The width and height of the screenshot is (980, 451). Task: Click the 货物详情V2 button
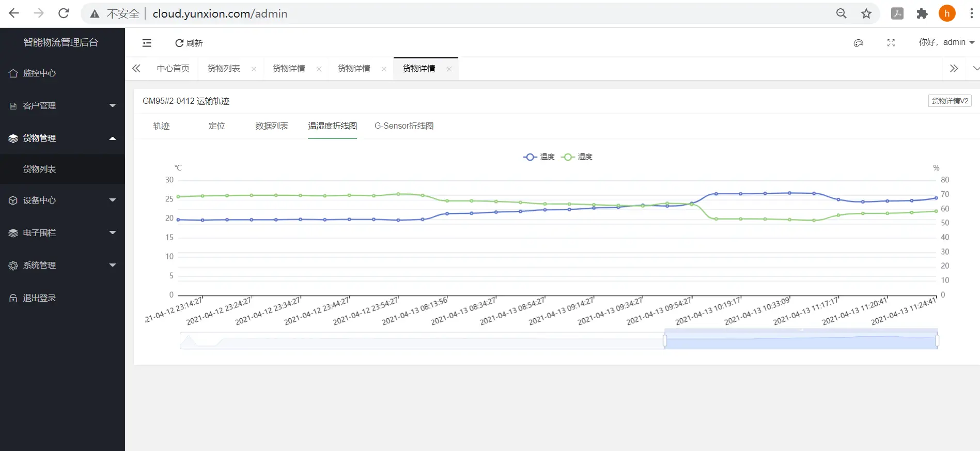950,101
